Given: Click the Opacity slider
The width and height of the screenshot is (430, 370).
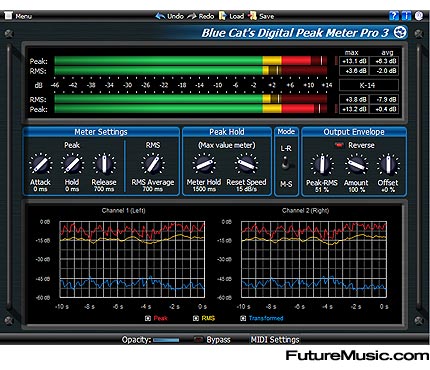Looking at the screenshot, I should [166, 340].
